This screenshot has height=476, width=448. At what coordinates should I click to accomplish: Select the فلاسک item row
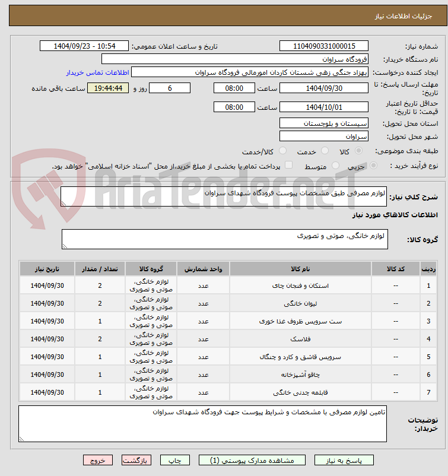(x=228, y=339)
